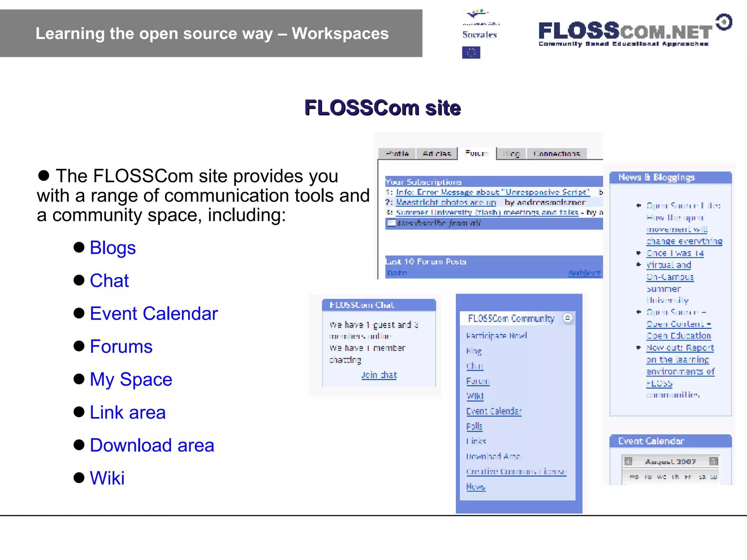Click the Socrates programme logo

pyautogui.click(x=480, y=25)
